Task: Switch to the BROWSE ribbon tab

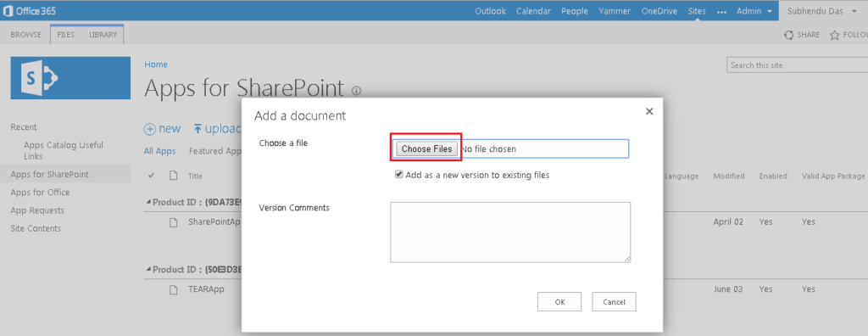Action: 26,35
